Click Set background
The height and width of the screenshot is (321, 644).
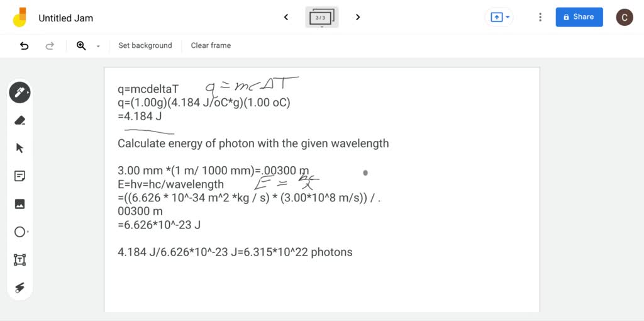click(x=145, y=45)
